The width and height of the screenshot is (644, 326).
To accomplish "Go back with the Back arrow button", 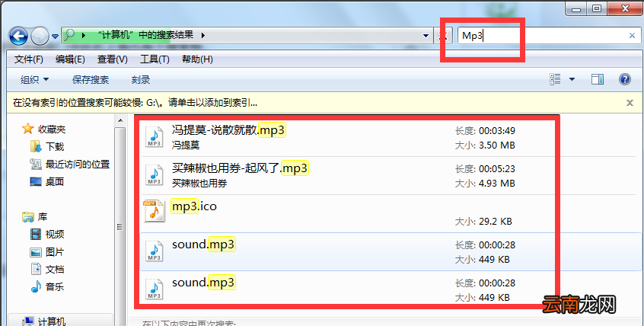I will pos(18,36).
